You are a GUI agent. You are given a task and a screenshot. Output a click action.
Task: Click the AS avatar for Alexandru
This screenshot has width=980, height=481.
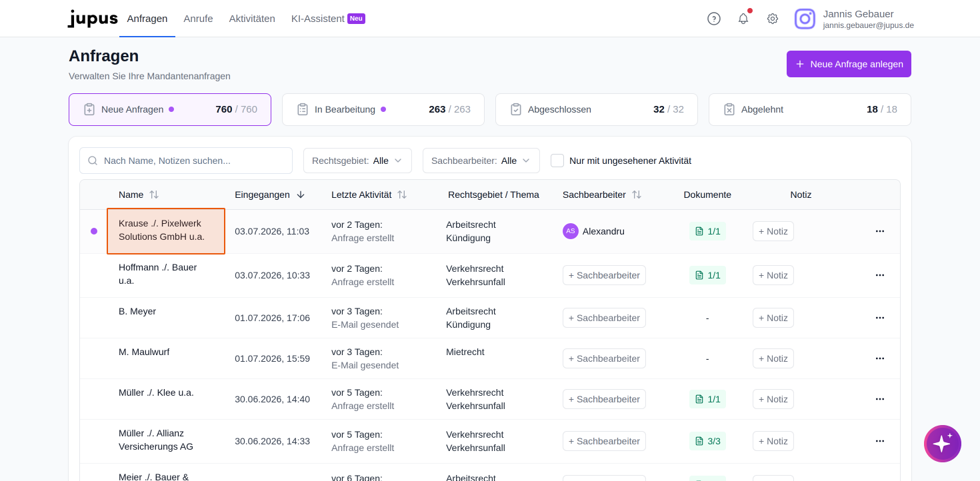coord(571,231)
